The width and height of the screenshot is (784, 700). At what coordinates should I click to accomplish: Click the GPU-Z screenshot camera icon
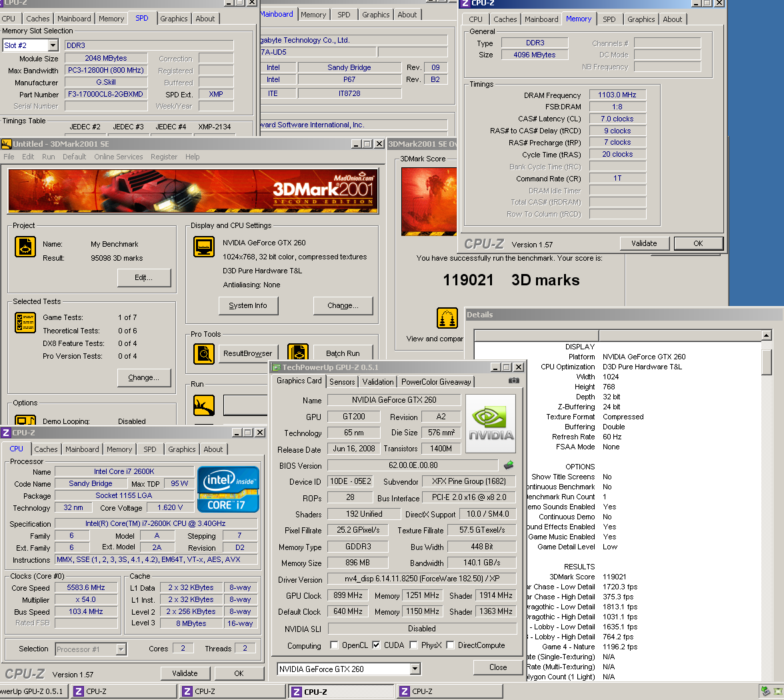click(x=513, y=381)
